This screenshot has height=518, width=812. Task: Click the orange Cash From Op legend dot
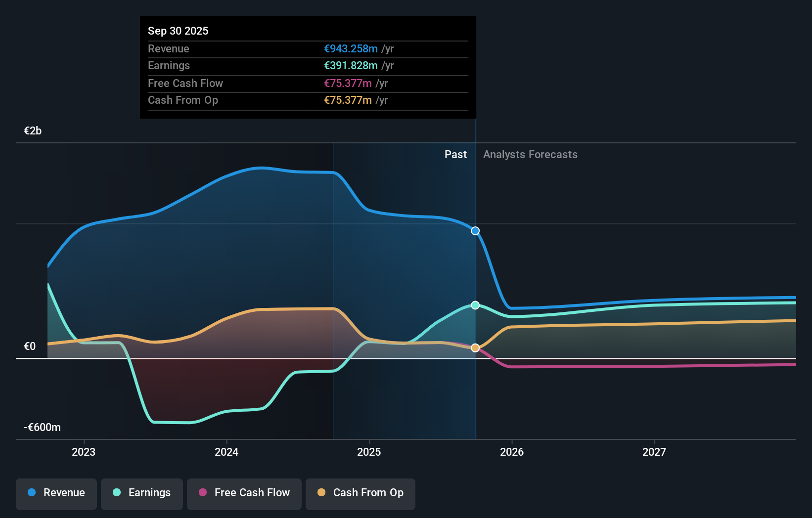pos(321,493)
